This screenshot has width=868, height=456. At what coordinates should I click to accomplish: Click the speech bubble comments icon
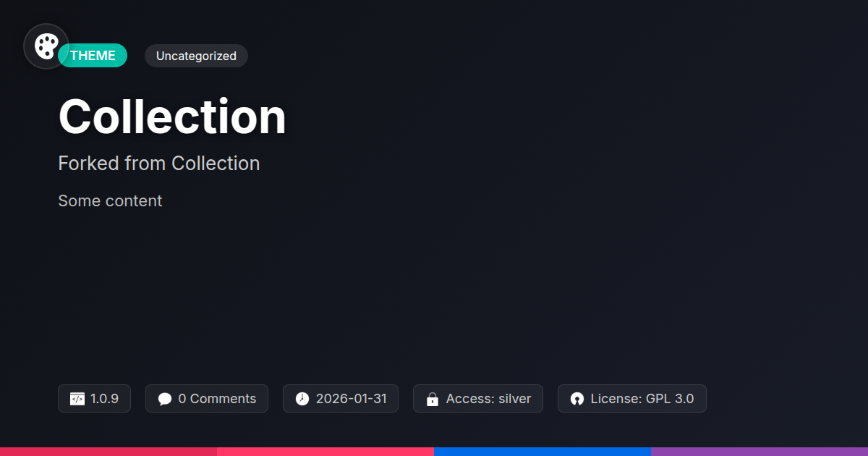[x=165, y=399]
